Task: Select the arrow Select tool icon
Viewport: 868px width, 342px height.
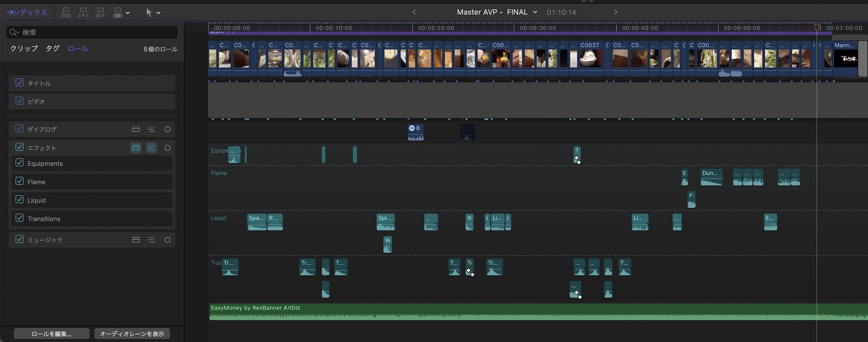Action: [149, 13]
